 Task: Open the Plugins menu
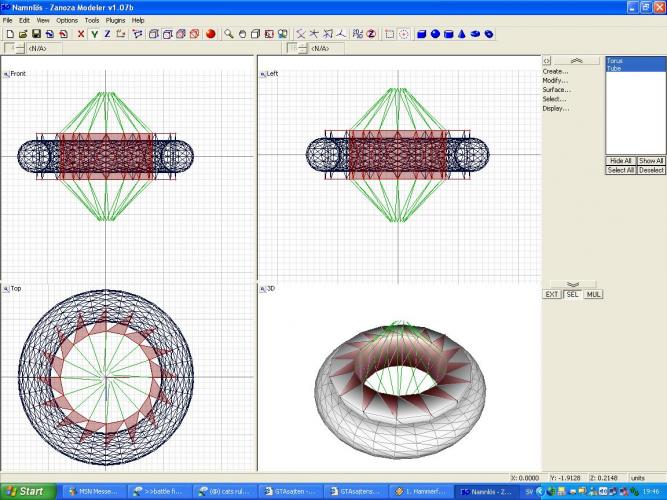click(x=116, y=20)
